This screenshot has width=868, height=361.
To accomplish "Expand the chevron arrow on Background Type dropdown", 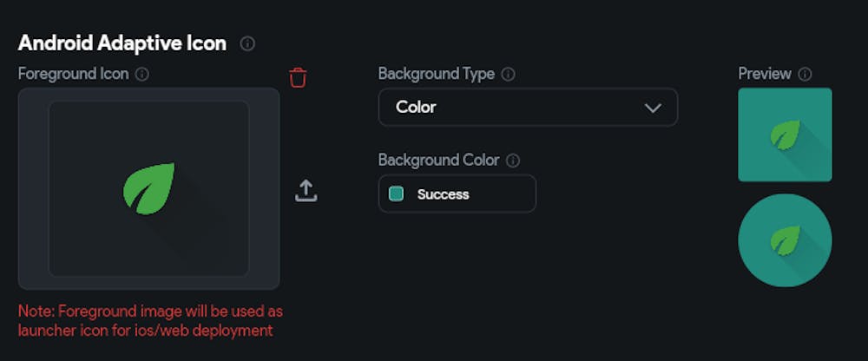I will [x=653, y=108].
